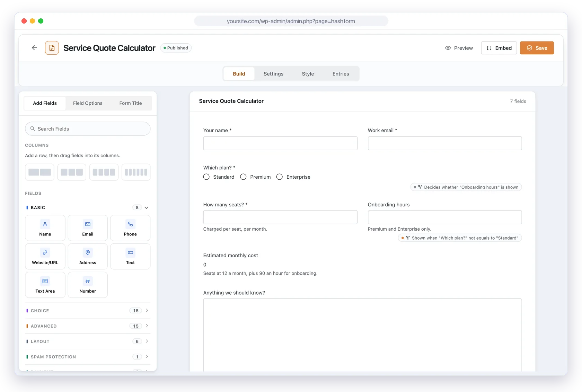Click the 'Seats at 12 a month' description
Viewport: 582px width, 392px height.
(260, 273)
